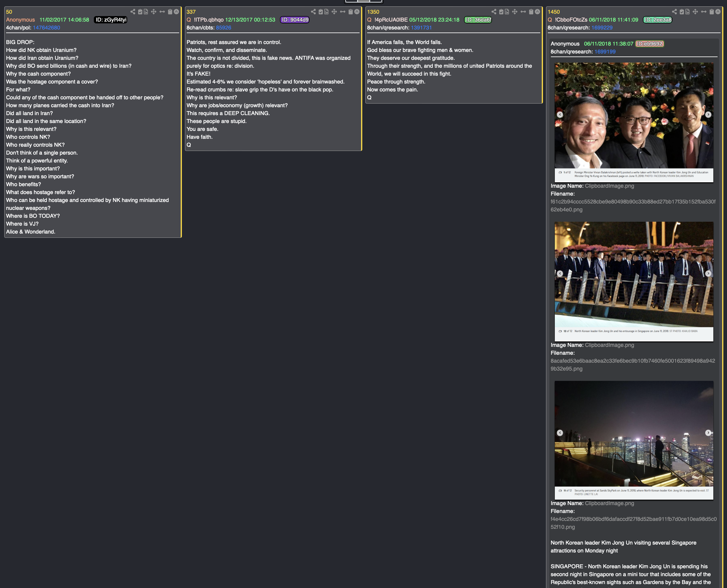Click the width arrows icon on post 337
The image size is (727, 588).
coord(343,12)
